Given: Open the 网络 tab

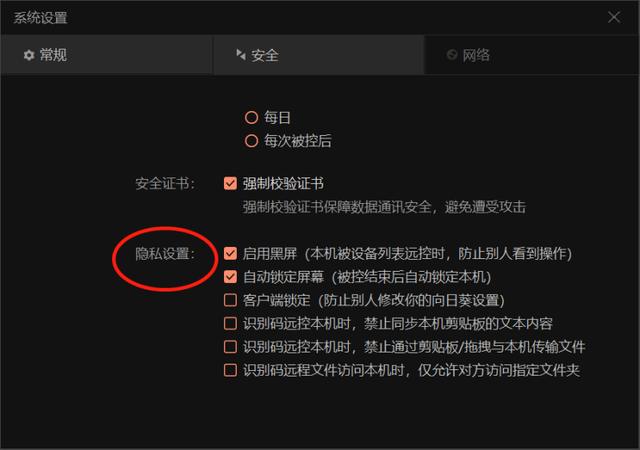Looking at the screenshot, I should [x=531, y=55].
